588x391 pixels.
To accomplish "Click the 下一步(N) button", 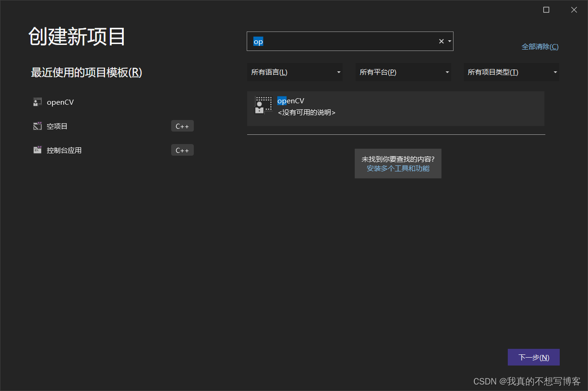I will 533,357.
